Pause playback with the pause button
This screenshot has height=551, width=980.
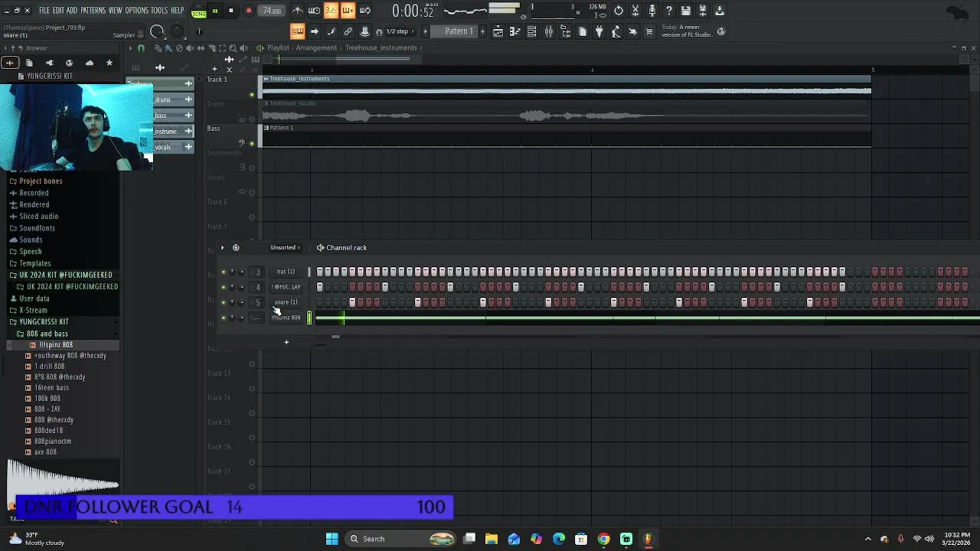tap(215, 11)
